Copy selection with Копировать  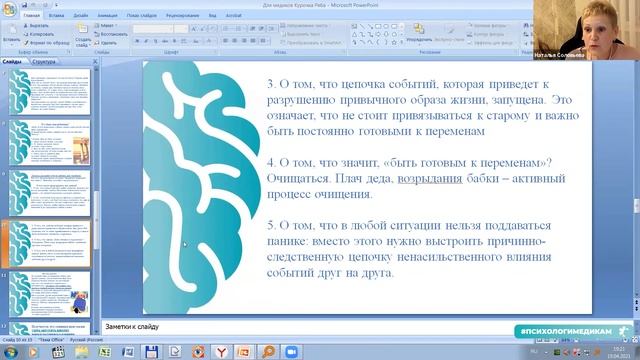click(x=39, y=34)
